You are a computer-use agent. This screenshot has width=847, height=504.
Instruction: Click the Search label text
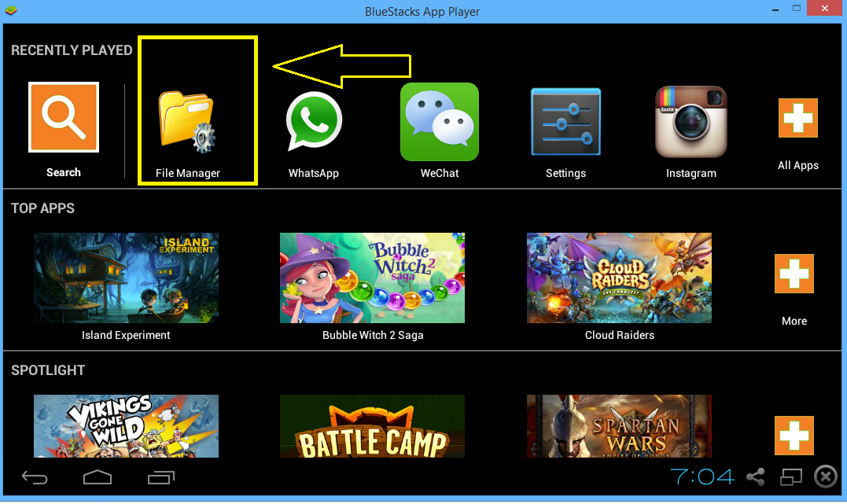click(x=63, y=172)
